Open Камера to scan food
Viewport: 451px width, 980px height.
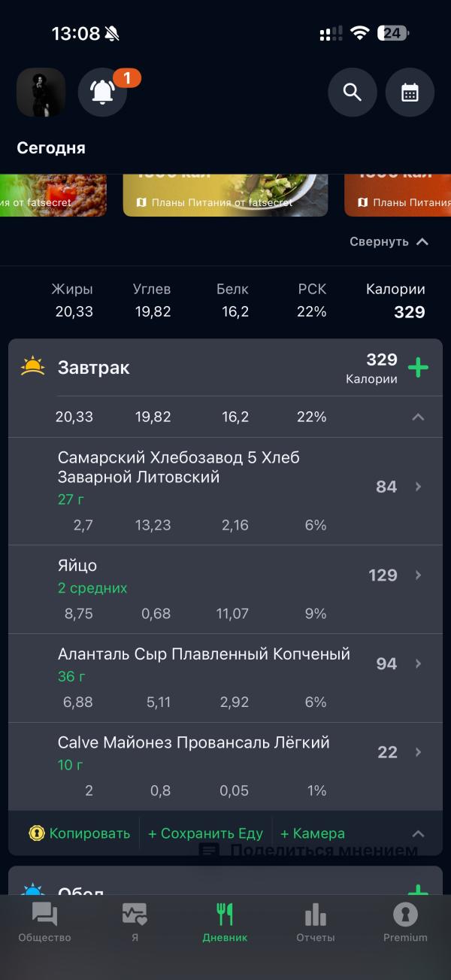click(312, 833)
